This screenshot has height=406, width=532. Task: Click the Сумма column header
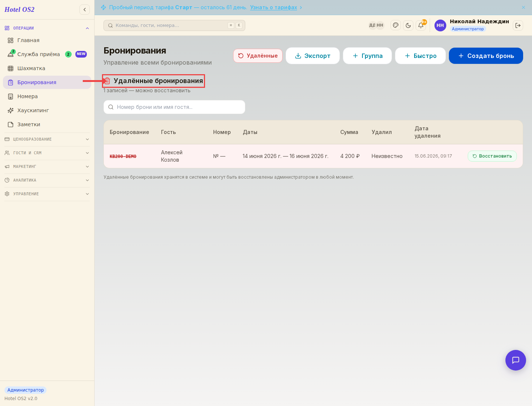coord(349,132)
